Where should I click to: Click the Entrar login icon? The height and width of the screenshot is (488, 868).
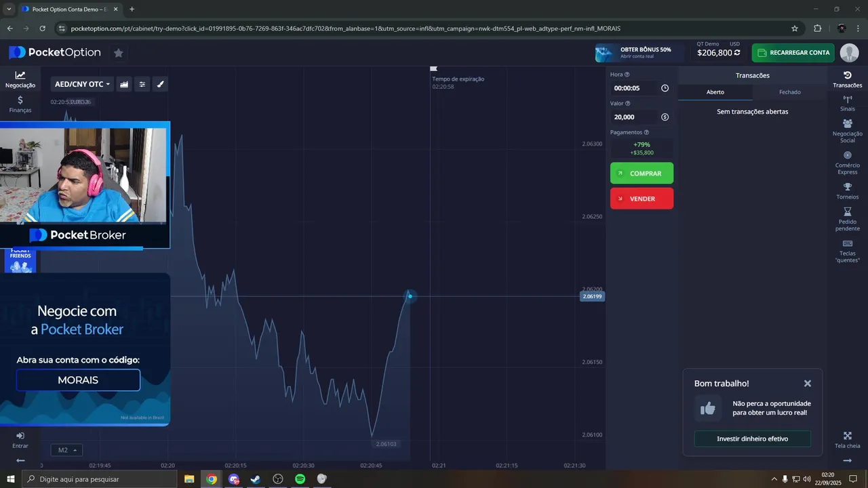20,440
